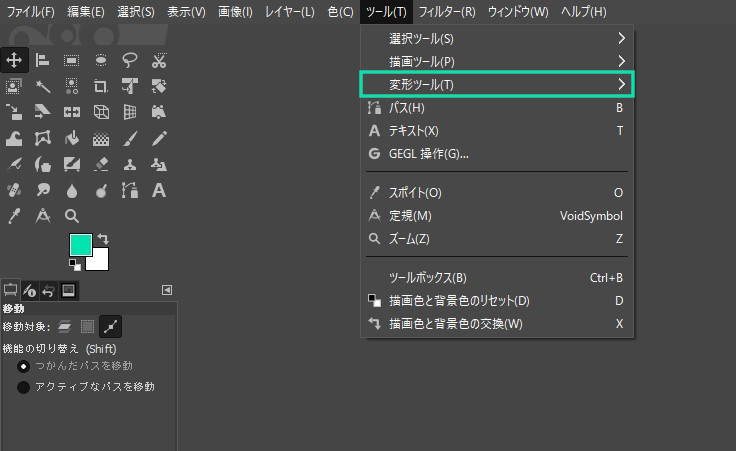This screenshot has height=451, width=736.
Task: Select the Free select lasso tool
Action: pyautogui.click(x=130, y=60)
